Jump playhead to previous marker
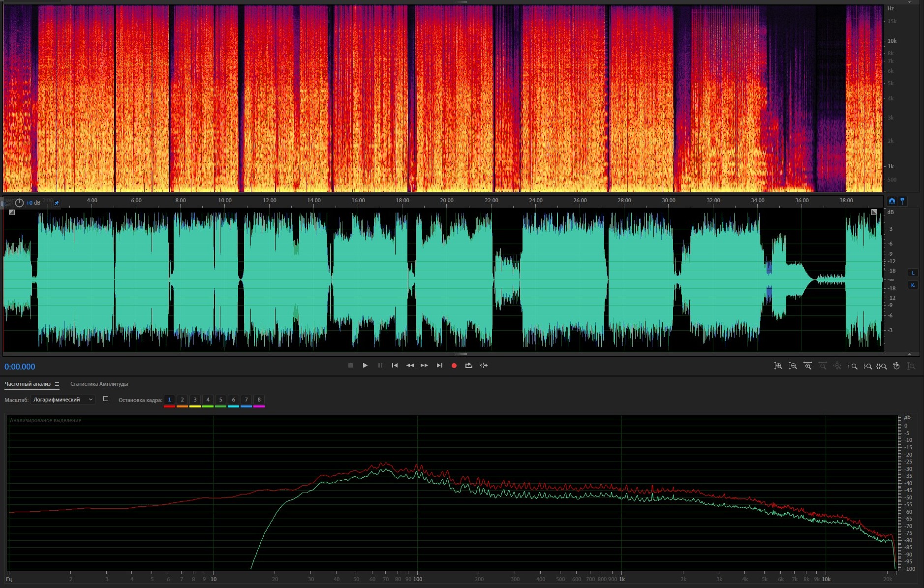 [x=395, y=366]
